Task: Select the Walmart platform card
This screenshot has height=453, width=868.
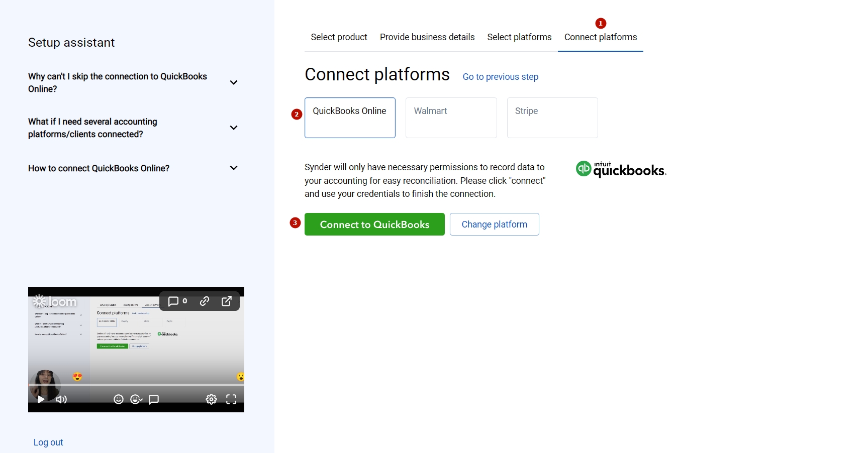Action: 451,118
